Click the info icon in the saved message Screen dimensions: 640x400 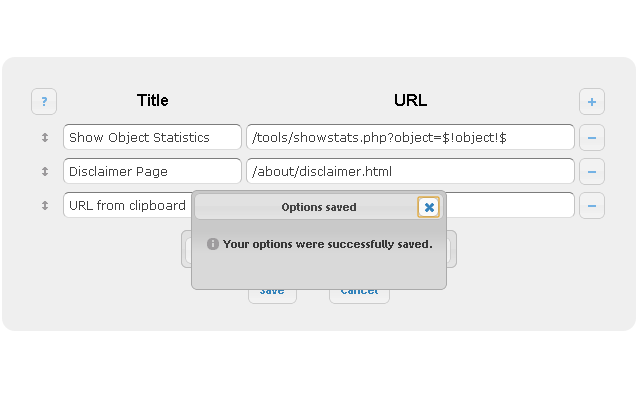tap(212, 244)
